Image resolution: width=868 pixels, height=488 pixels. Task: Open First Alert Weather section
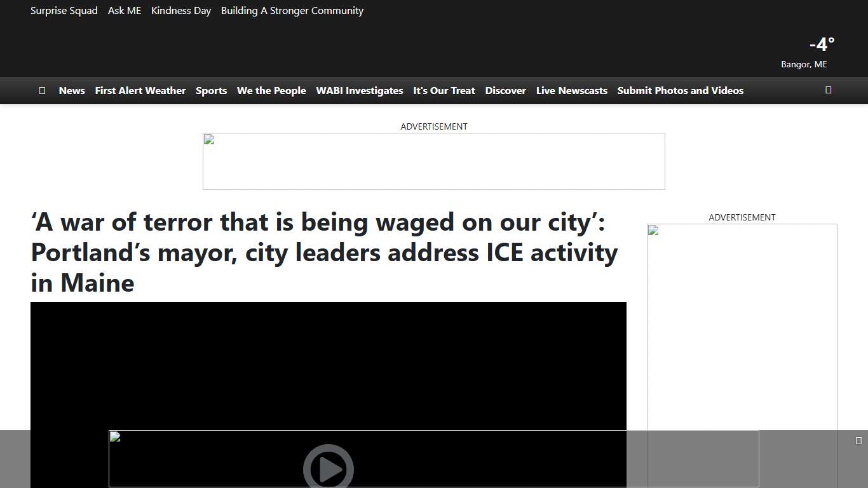140,91
